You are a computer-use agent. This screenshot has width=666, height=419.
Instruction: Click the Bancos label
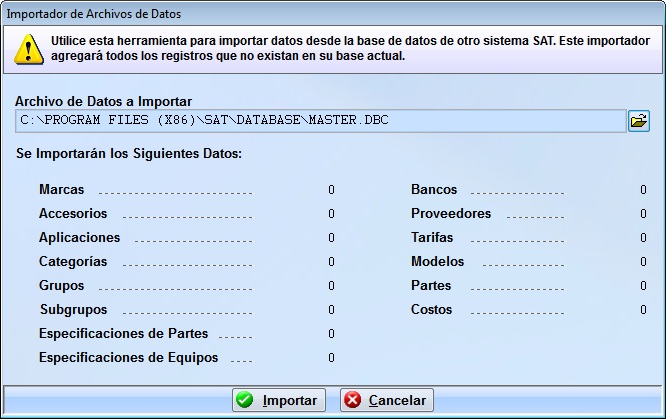(x=434, y=189)
